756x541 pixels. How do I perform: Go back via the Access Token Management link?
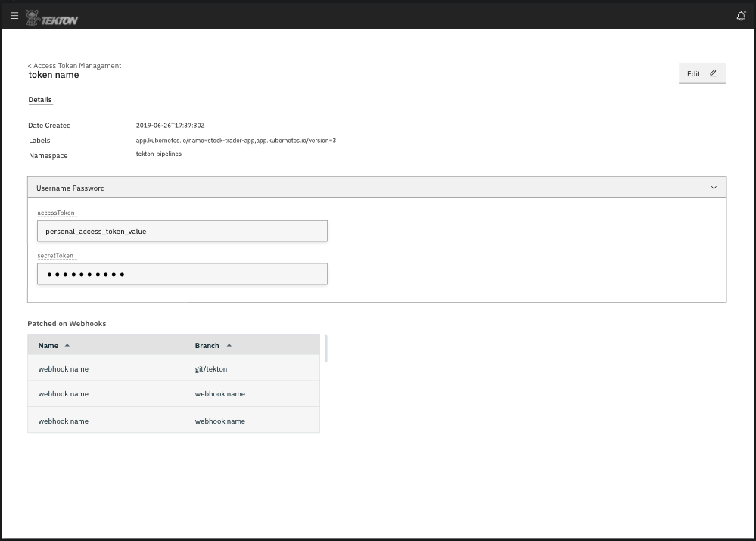pos(74,65)
